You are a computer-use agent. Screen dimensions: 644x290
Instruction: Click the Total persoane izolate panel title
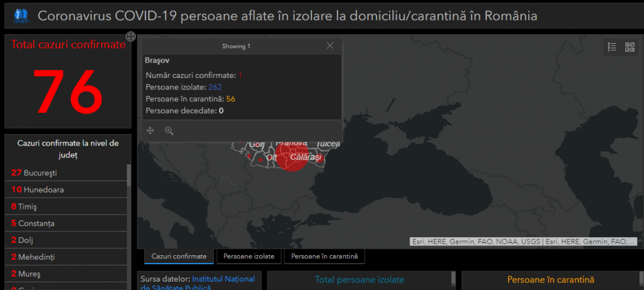[x=359, y=280]
